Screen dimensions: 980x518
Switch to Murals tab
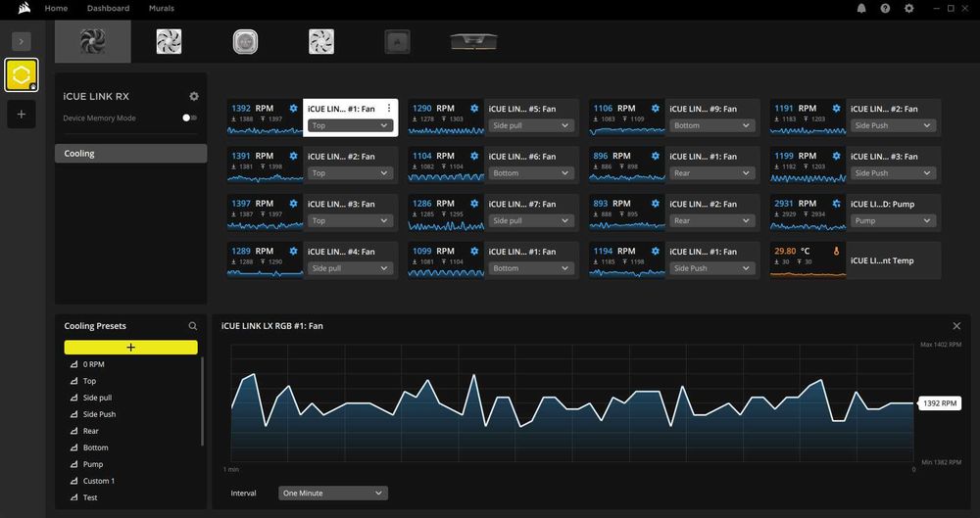pyautogui.click(x=162, y=8)
